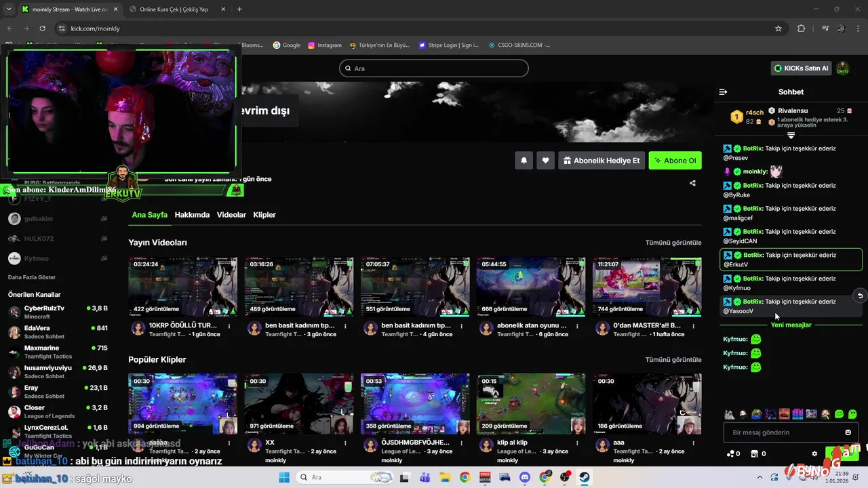Open EdaVera recommended channel
The image size is (868, 488).
tap(58, 332)
